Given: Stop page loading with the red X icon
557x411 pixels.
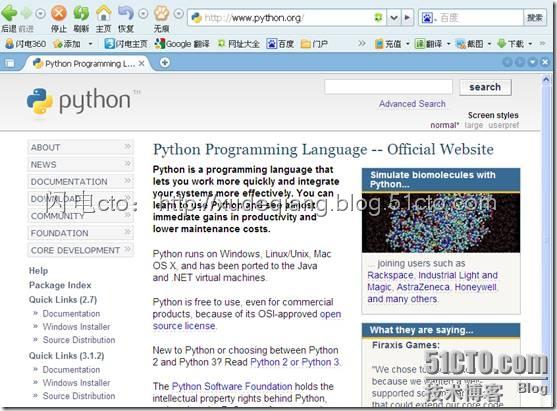Looking at the screenshot, I should pyautogui.click(x=59, y=13).
